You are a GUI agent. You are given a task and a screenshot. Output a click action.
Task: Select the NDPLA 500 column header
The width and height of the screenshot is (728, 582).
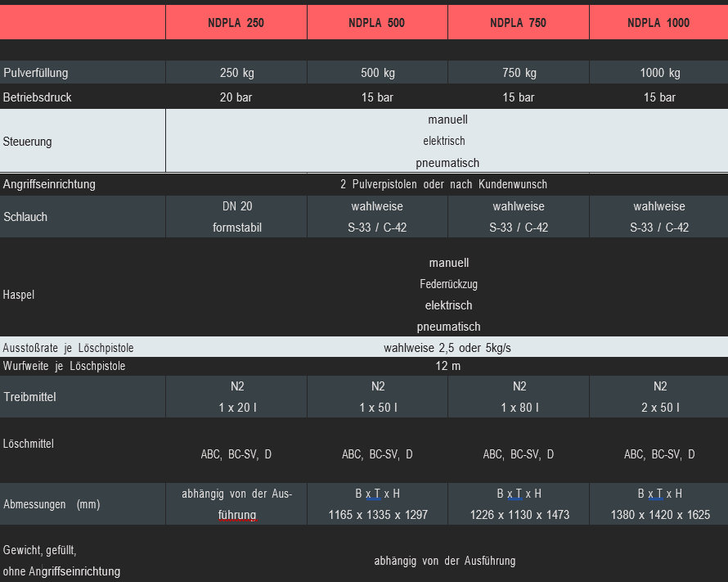pyautogui.click(x=376, y=23)
